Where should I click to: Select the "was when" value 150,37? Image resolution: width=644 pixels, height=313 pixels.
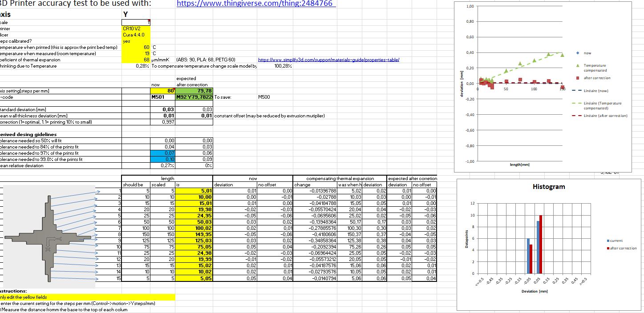point(350,234)
